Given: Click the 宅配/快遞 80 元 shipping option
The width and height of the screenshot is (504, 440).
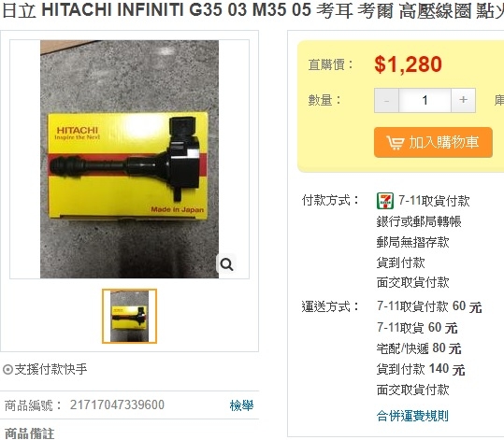Looking at the screenshot, I should point(419,348).
